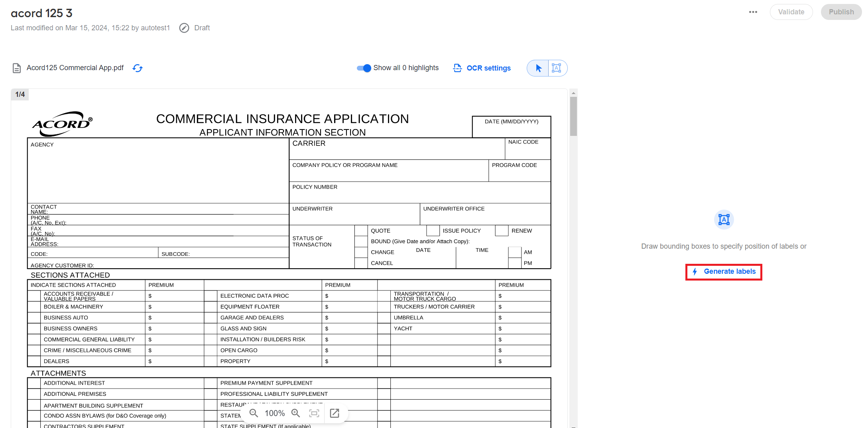Zoom in on the document
Image resolution: width=868 pixels, height=428 pixels.
(296, 413)
